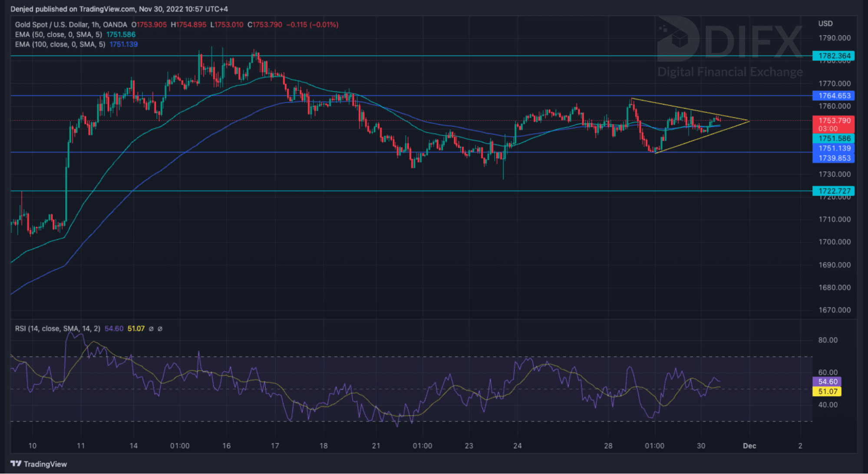The width and height of the screenshot is (868, 474).
Task: Click the published on TradingView.com header text
Action: point(119,9)
